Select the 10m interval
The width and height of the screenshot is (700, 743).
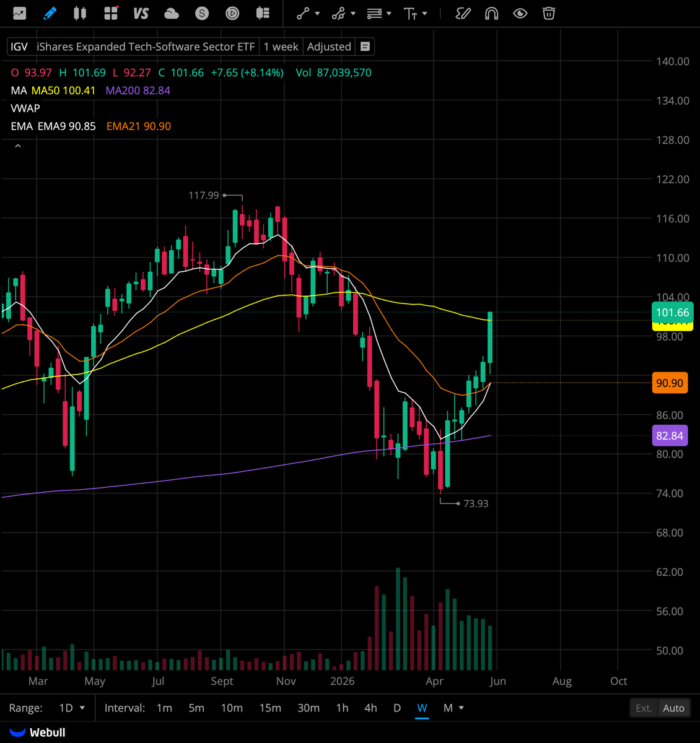click(232, 708)
